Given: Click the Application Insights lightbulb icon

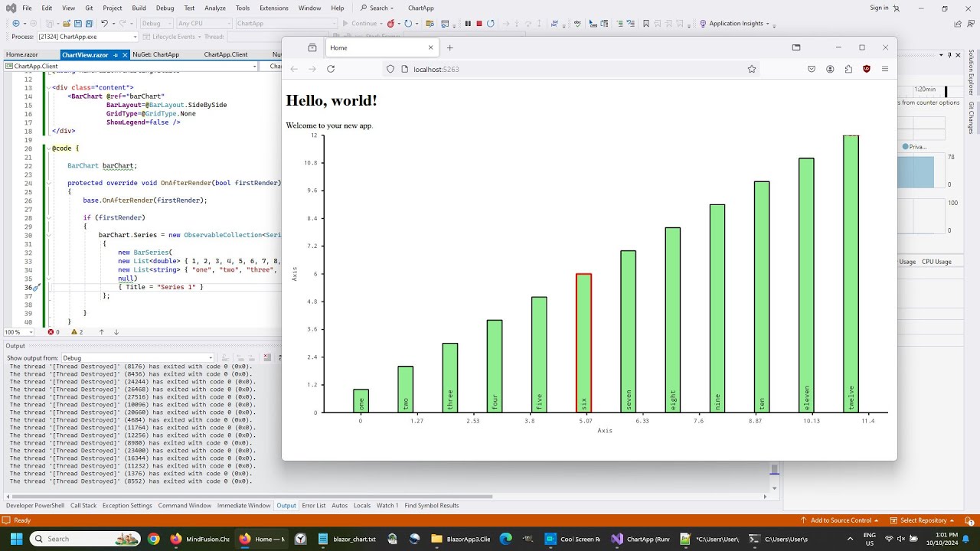Looking at the screenshot, I should [703, 23].
